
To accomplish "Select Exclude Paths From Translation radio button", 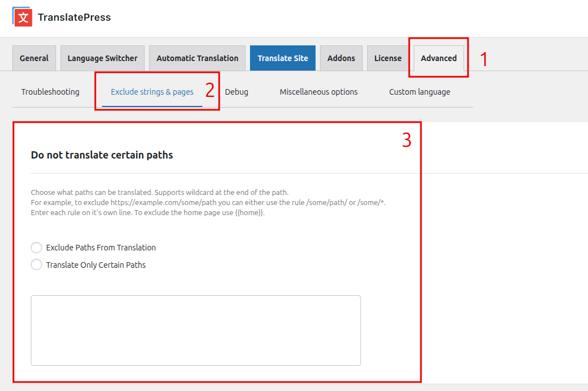I will pyautogui.click(x=36, y=248).
